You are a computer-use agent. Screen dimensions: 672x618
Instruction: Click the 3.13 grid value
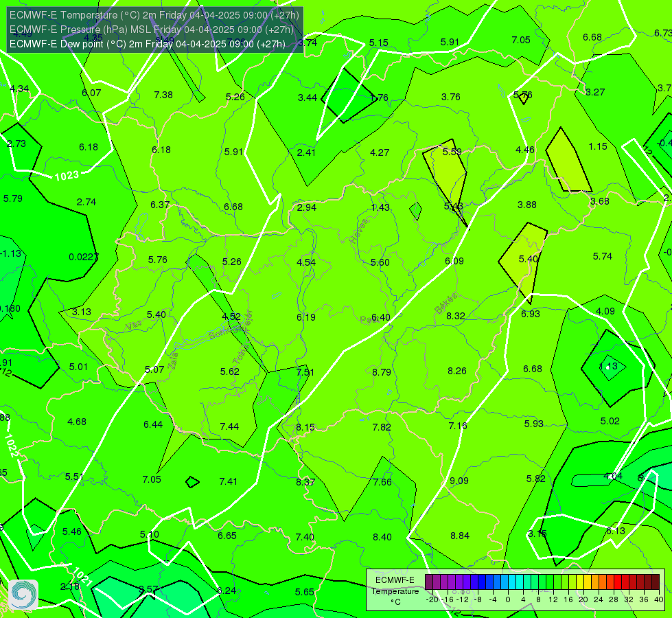tap(82, 312)
